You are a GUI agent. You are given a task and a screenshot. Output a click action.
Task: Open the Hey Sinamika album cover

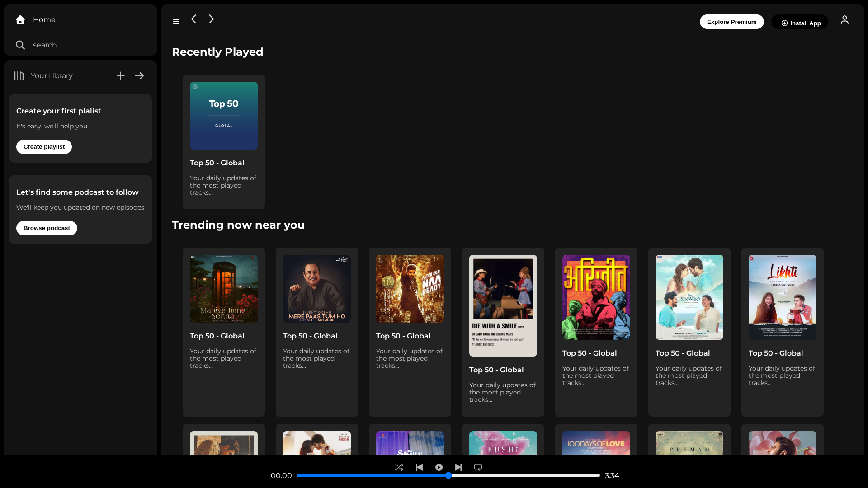point(689,297)
